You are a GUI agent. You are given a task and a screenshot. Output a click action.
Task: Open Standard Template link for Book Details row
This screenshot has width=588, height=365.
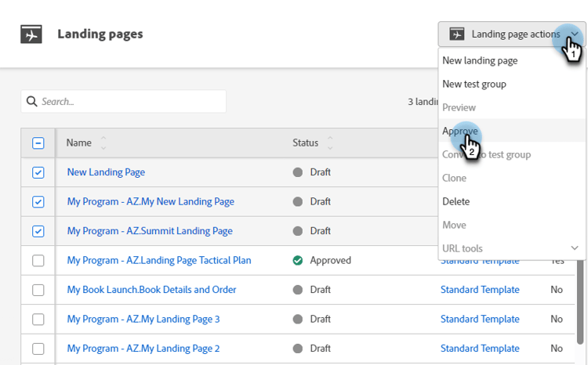480,290
